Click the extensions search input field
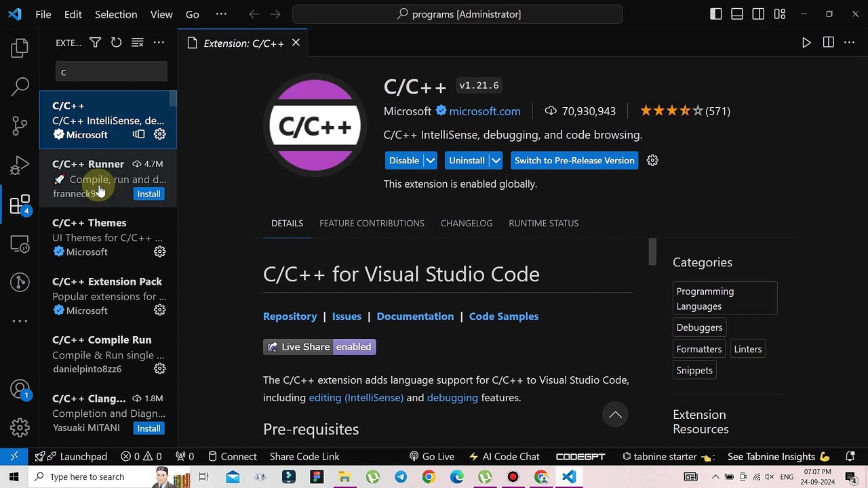 [x=111, y=72]
